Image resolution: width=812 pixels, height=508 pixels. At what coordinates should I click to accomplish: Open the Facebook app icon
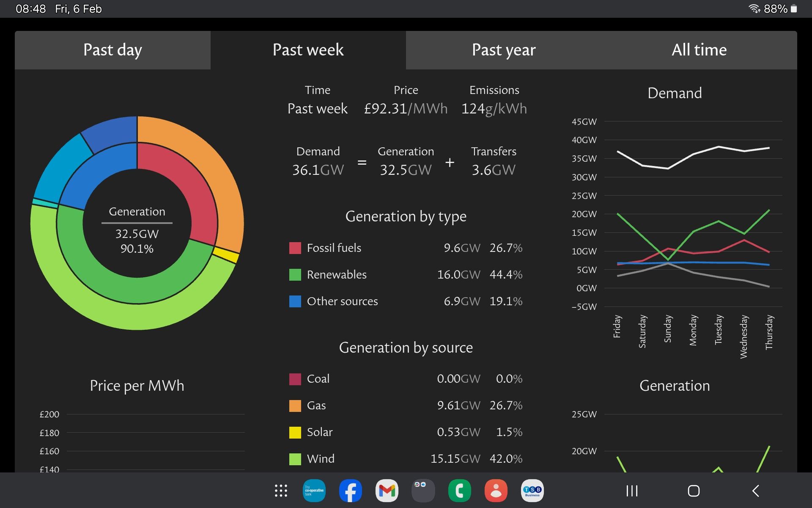(351, 491)
